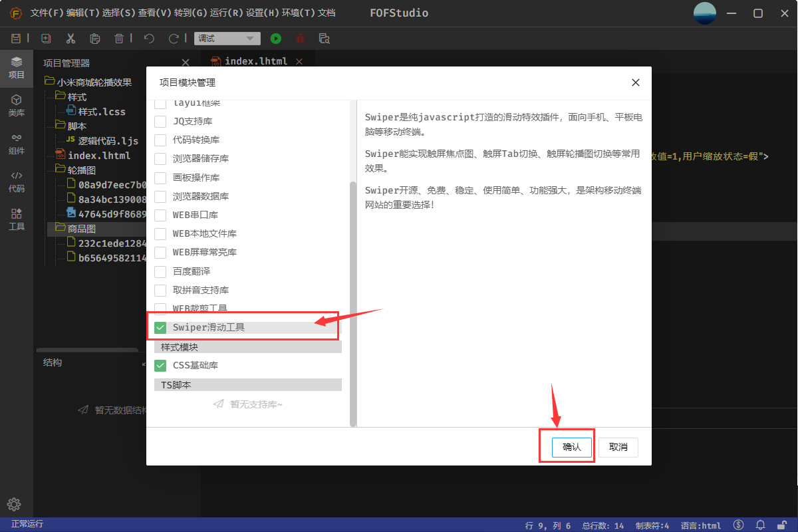Image resolution: width=798 pixels, height=532 pixels.
Task: Open the 调试 run mode dropdown
Action: click(x=227, y=39)
